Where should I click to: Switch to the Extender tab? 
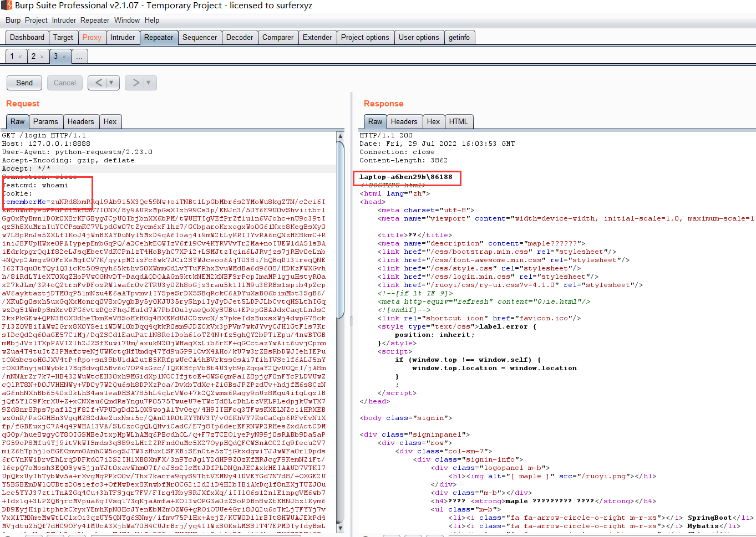317,38
